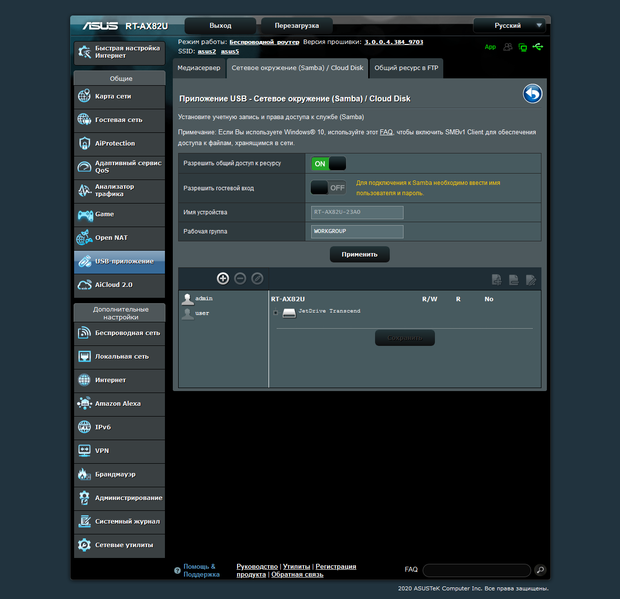The height and width of the screenshot is (599, 620).
Task: Click the USB status icon in header
Action: tap(538, 47)
